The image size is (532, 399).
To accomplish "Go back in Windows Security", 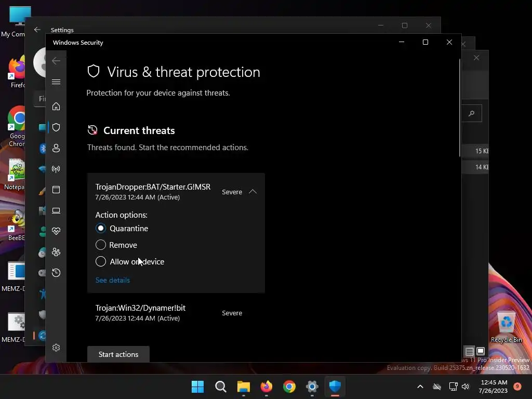I will 56,61.
